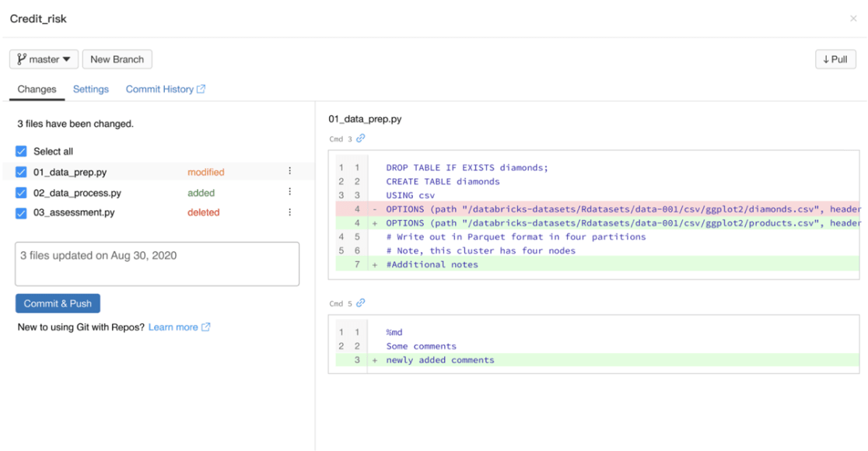
Task: Uncheck the 01_data_prep.py file checkbox
Action: click(19, 172)
